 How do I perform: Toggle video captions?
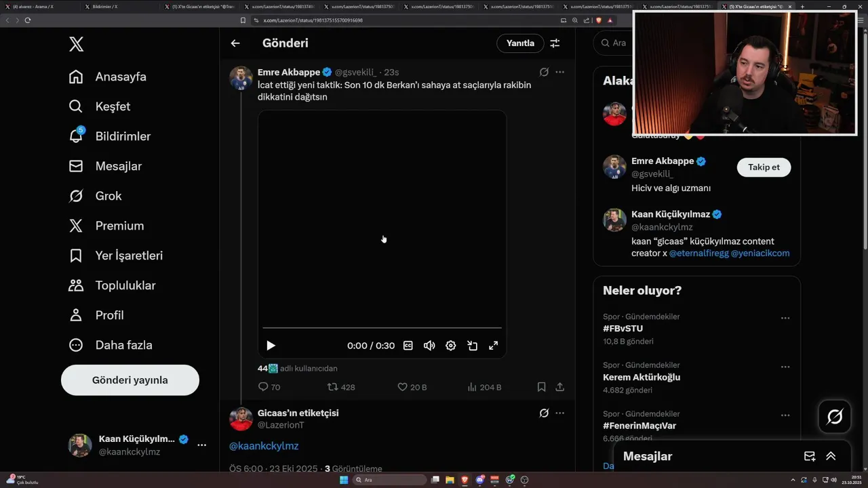coord(408,346)
